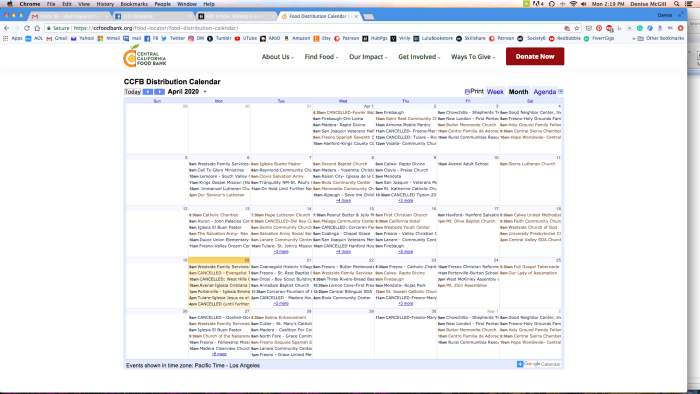Go to previous month with left arrow

[x=147, y=91]
